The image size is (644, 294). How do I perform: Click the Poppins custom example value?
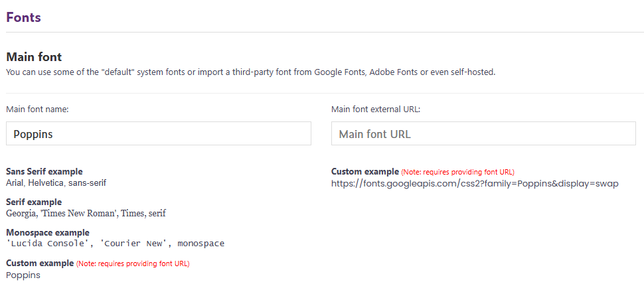click(x=23, y=275)
